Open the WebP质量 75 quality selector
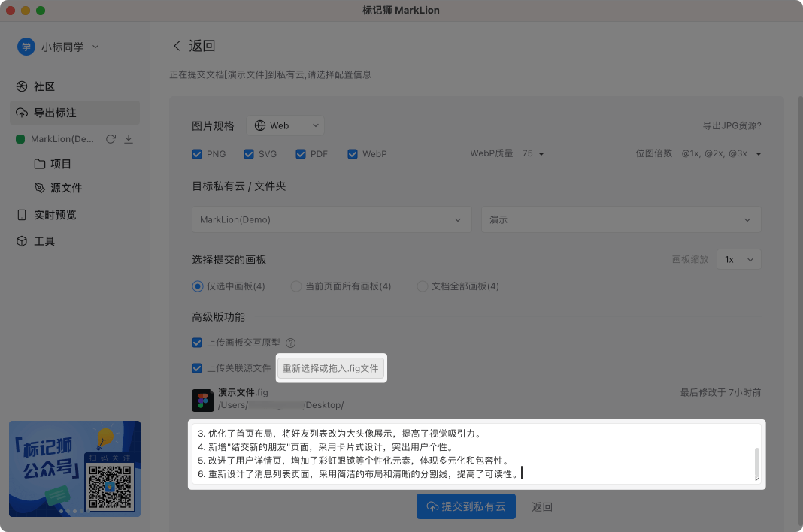803x532 pixels. coord(532,153)
